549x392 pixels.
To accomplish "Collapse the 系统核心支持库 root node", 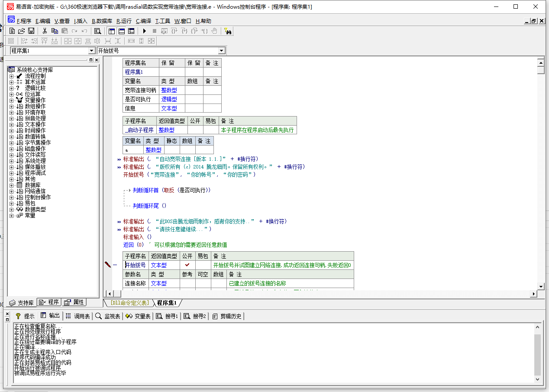I will coord(11,70).
